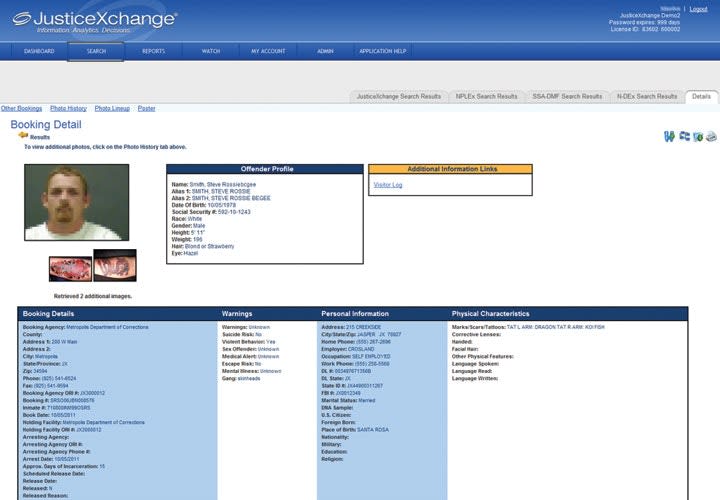This screenshot has width=720, height=500.
Task: Click the Logout link
Action: pos(698,8)
